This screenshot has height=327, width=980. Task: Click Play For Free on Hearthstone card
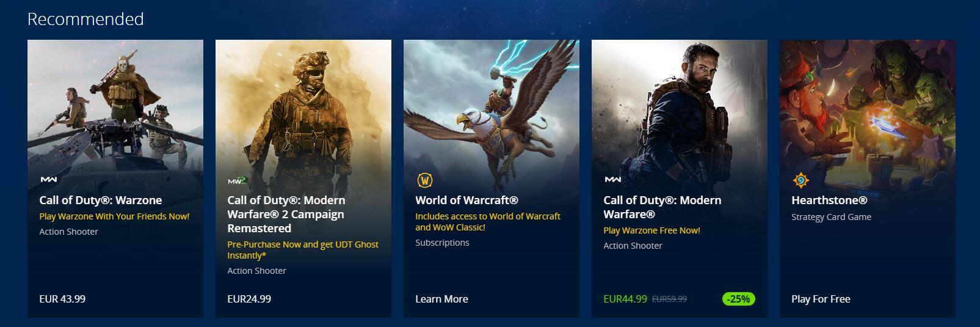[x=821, y=299]
